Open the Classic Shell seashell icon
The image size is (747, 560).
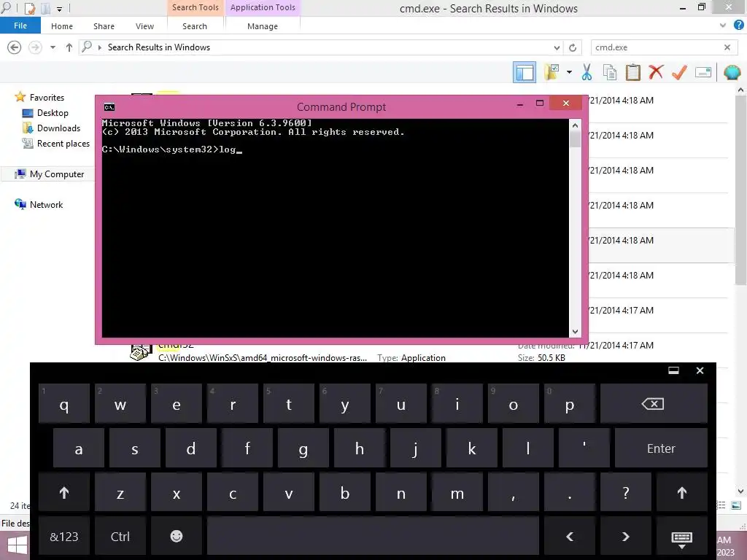732,72
